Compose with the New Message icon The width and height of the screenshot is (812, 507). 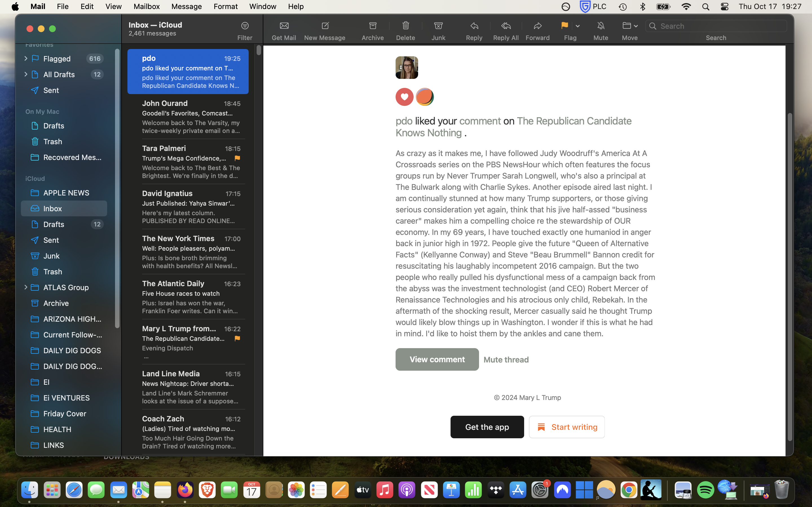(325, 26)
